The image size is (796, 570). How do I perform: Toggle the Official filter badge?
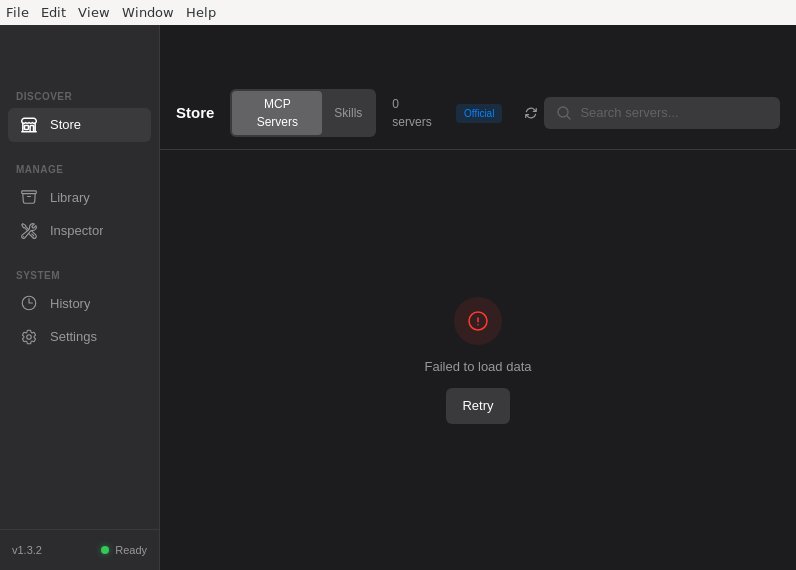(x=479, y=113)
